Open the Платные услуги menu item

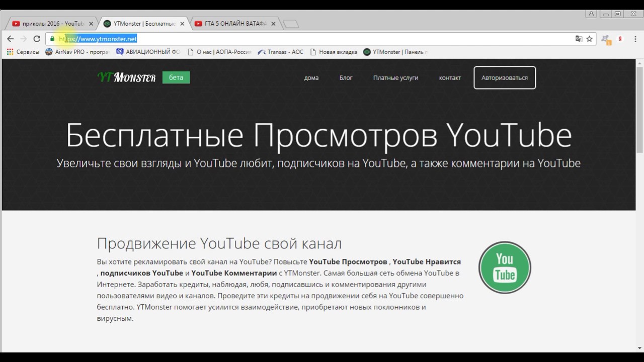click(395, 78)
